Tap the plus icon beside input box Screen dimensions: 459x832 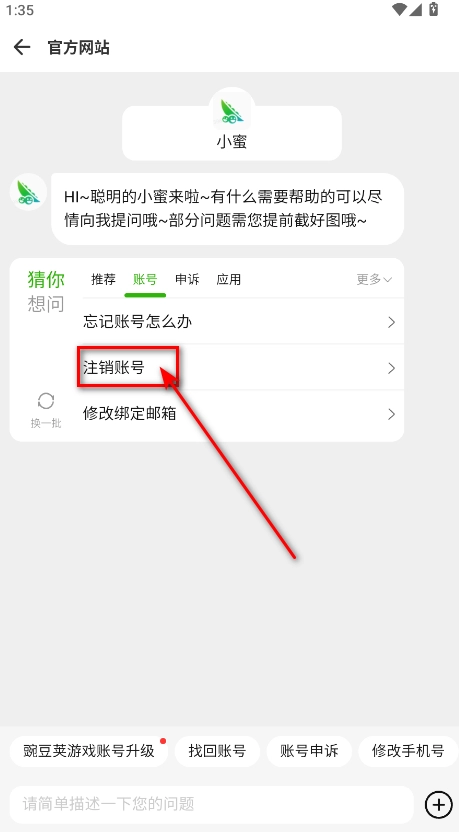pyautogui.click(x=439, y=805)
